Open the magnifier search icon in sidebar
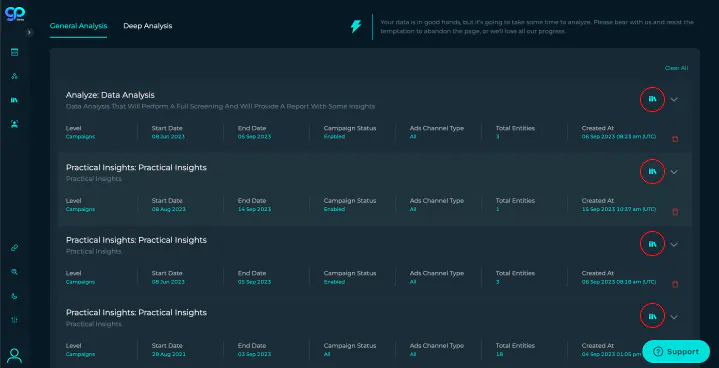The height and width of the screenshot is (368, 719). pyautogui.click(x=15, y=272)
